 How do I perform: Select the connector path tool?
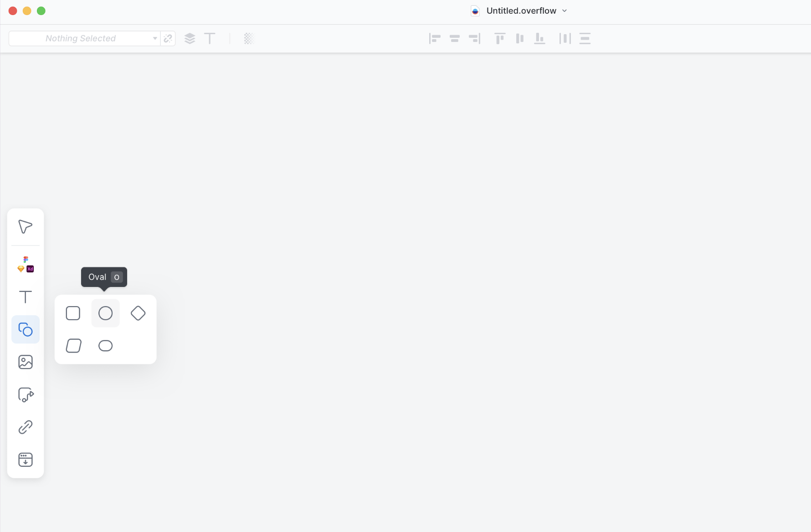click(x=26, y=395)
